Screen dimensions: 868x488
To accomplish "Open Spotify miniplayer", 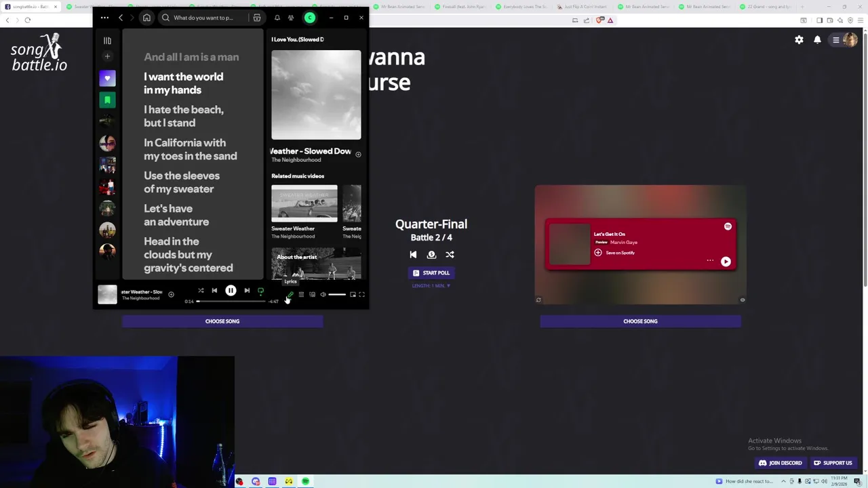I will click(x=353, y=295).
